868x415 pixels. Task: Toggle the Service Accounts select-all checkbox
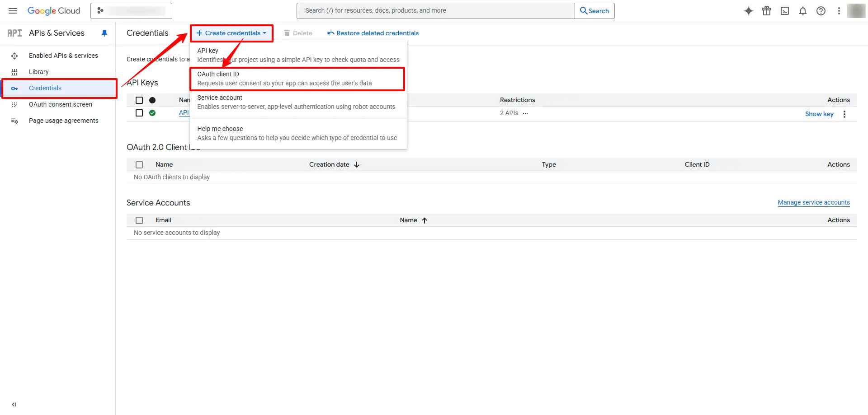[x=139, y=220]
